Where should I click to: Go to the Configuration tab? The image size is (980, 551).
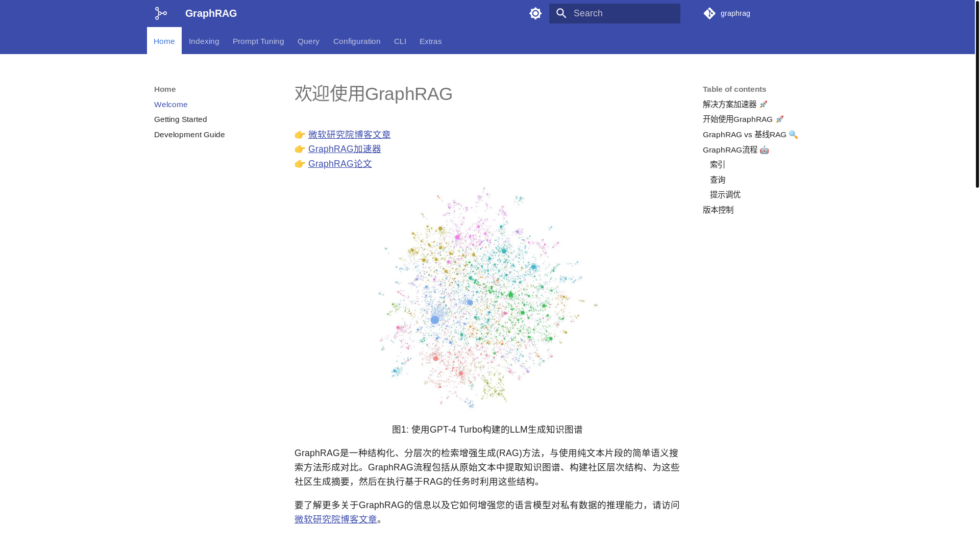[357, 41]
